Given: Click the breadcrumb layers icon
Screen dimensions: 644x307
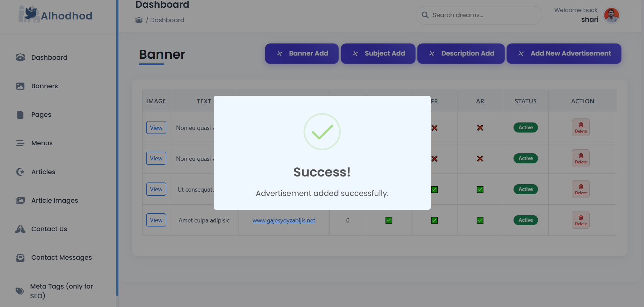Looking at the screenshot, I should tap(139, 20).
